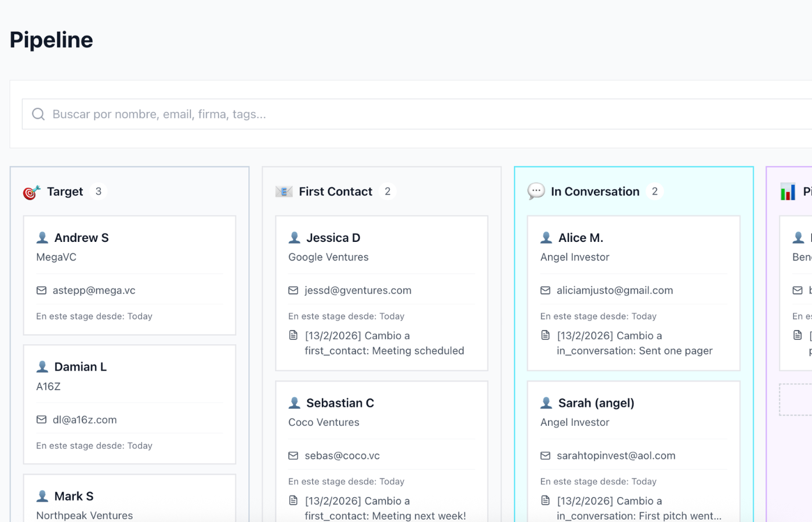Focus the Buscar por nombre search field
Image resolution: width=812 pixels, height=522 pixels.
tap(406, 114)
